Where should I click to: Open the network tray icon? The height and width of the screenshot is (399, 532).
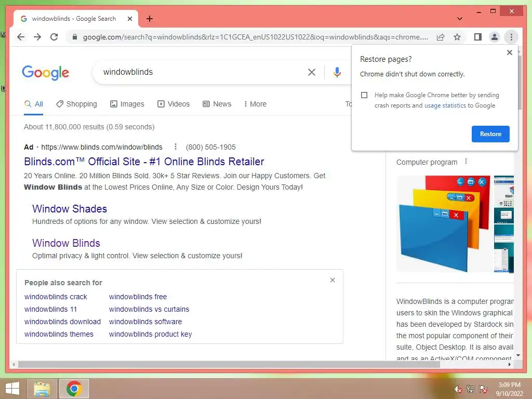click(470, 389)
